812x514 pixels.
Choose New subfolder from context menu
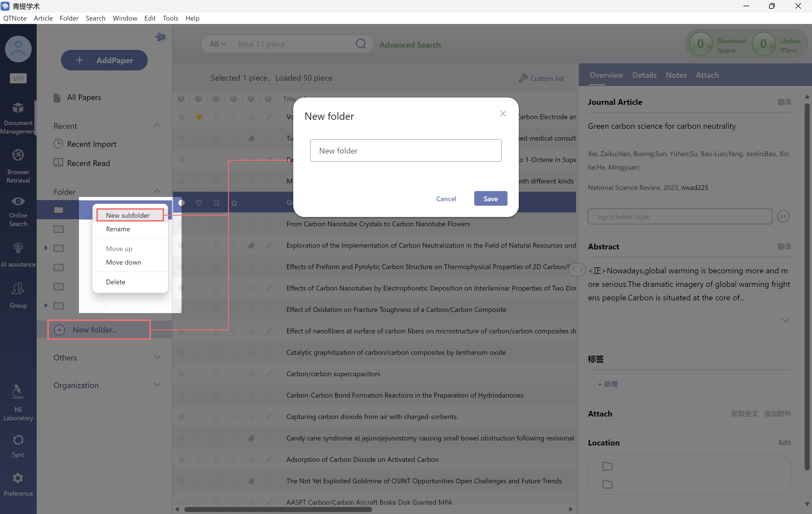point(130,215)
